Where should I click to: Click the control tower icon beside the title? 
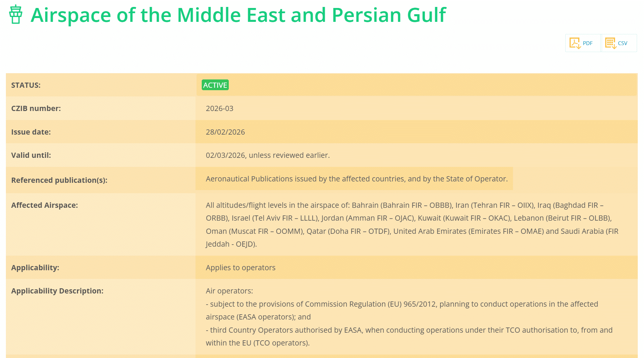tap(16, 15)
